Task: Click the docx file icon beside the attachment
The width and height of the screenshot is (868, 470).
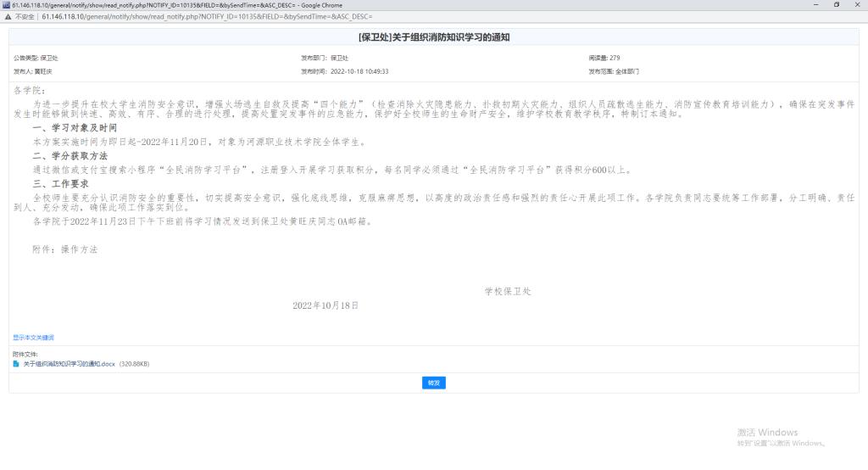Action: [x=16, y=364]
